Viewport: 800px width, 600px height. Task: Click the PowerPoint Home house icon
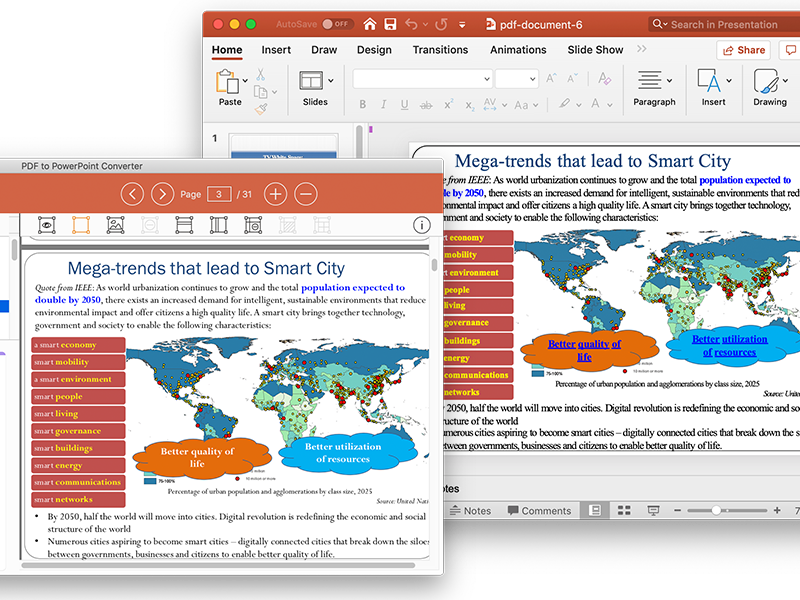pos(370,24)
